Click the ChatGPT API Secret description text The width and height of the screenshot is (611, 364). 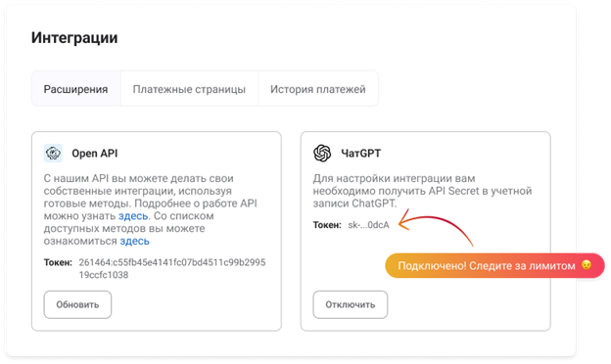422,191
